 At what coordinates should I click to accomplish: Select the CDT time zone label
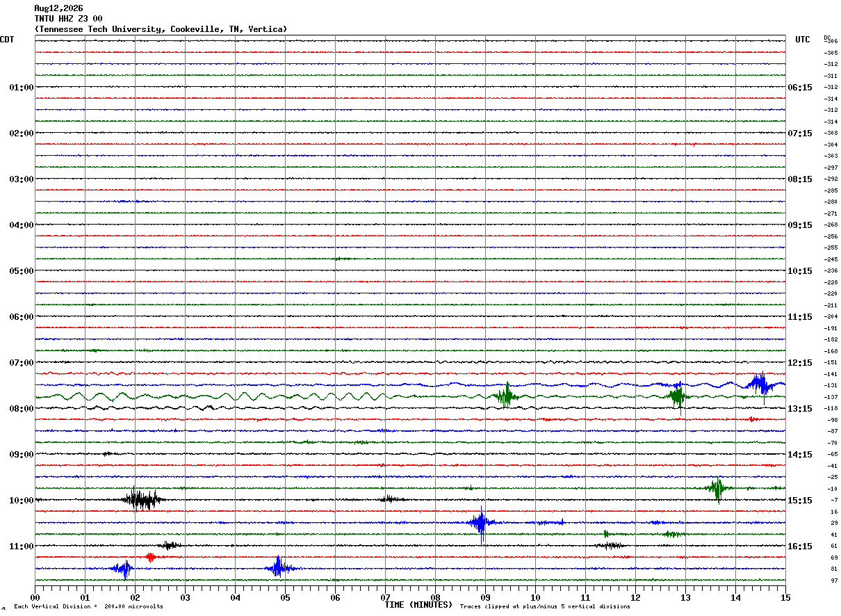pyautogui.click(x=7, y=40)
